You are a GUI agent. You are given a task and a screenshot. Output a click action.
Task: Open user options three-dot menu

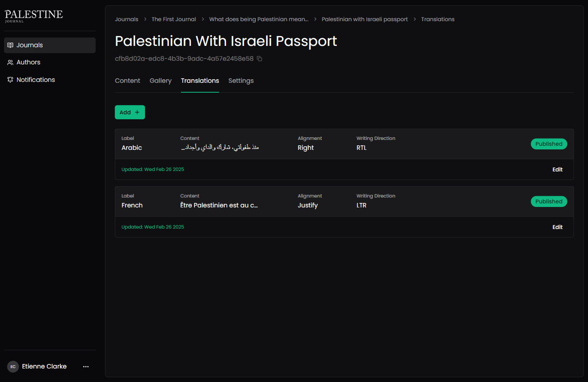86,367
